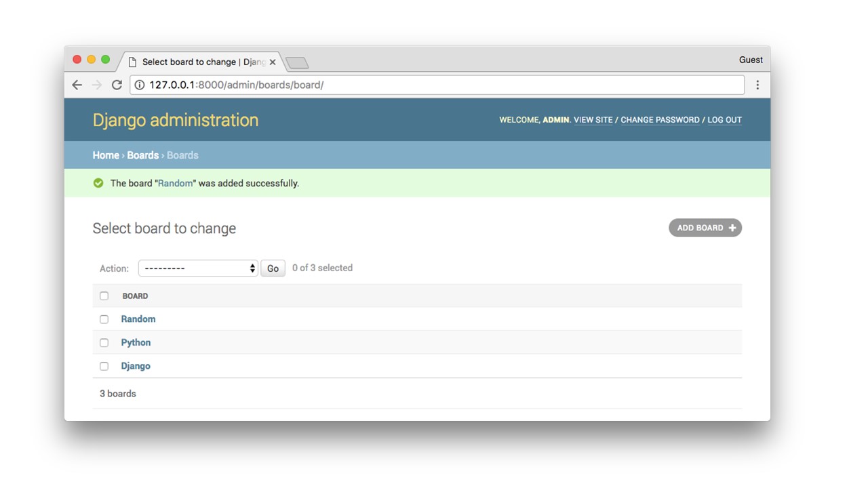Click the 'Select board to change' heading
The width and height of the screenshot is (868, 488).
[x=164, y=228]
